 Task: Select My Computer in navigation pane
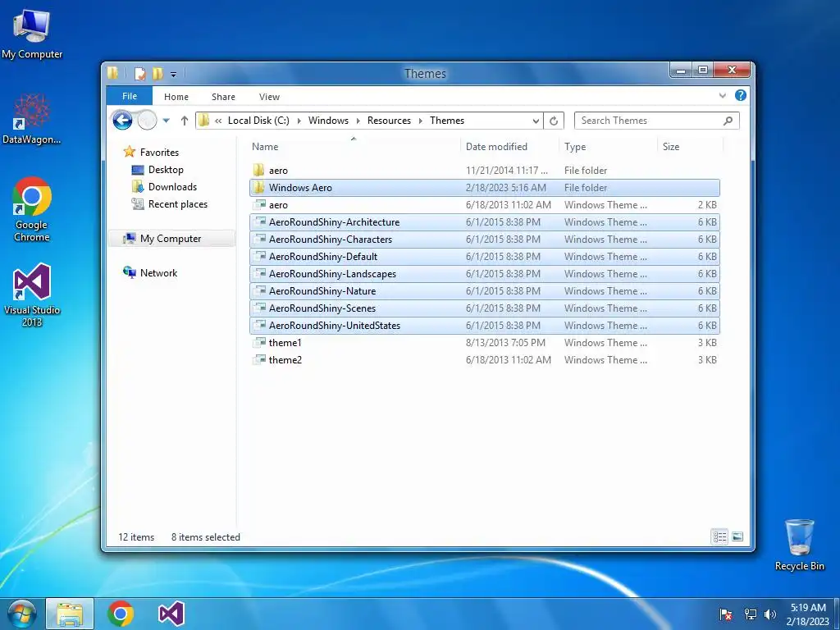(x=171, y=239)
